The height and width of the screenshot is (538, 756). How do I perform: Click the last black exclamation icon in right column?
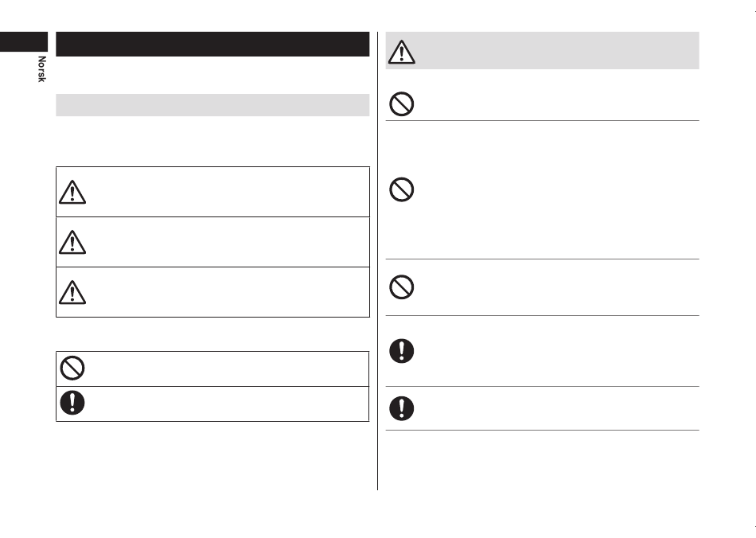click(x=402, y=408)
